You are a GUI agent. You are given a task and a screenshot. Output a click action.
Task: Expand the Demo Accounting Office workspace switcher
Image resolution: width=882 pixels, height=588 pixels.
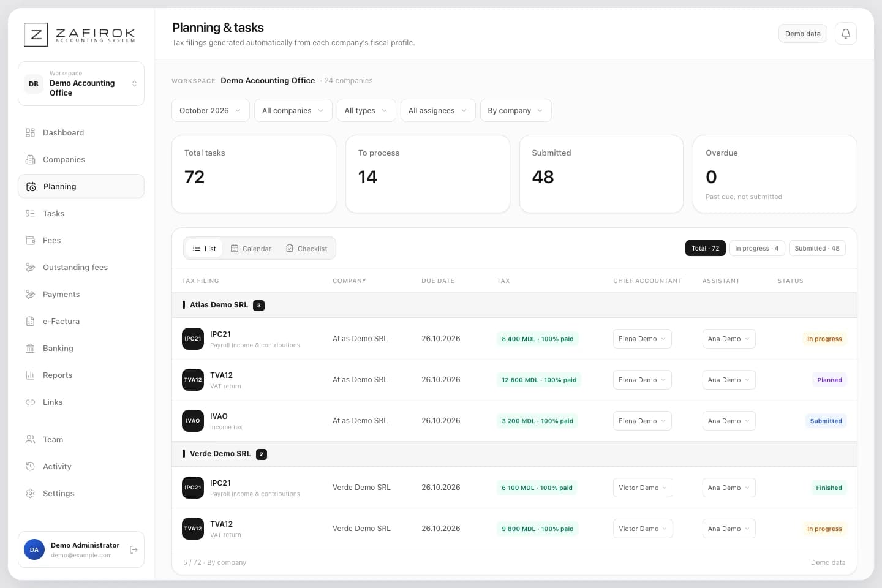(81, 84)
